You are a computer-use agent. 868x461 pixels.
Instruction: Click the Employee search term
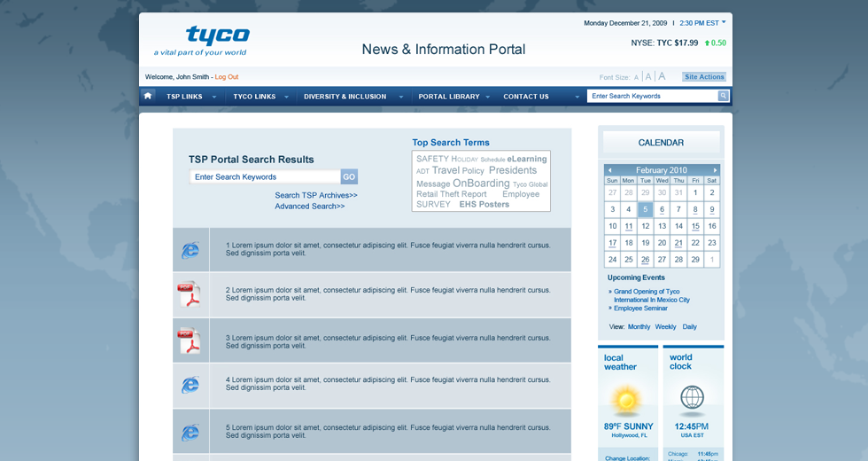521,194
